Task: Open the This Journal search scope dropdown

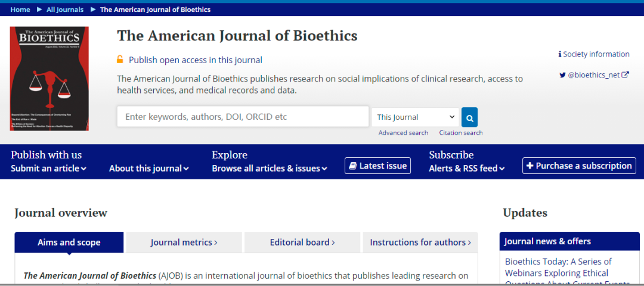Action: 416,117
